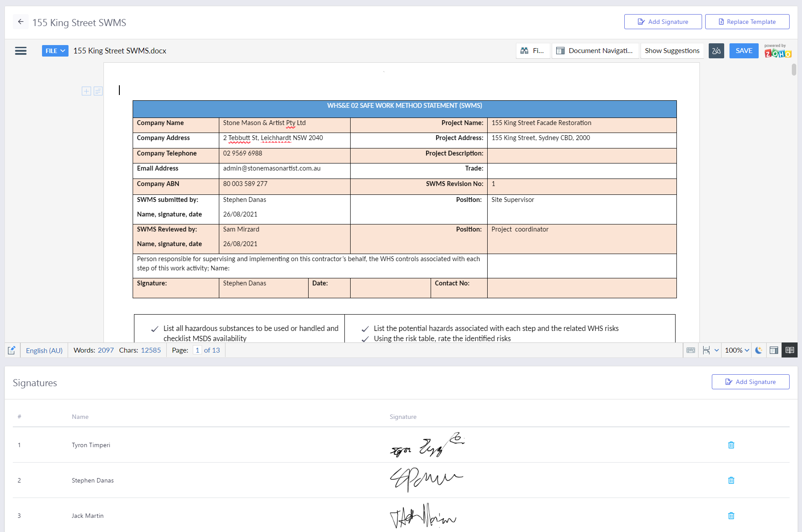The image size is (802, 532).
Task: Change the English (AU) language setting
Action: coord(44,350)
